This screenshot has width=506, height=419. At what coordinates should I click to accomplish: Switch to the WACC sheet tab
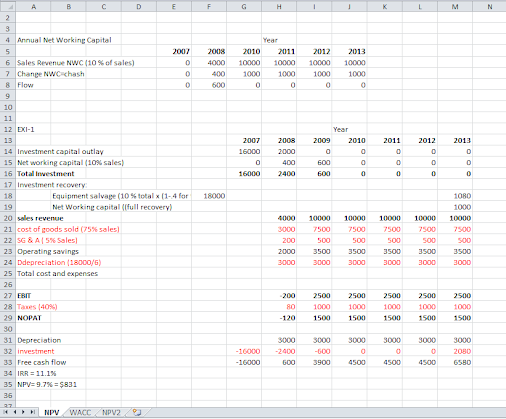80,413
